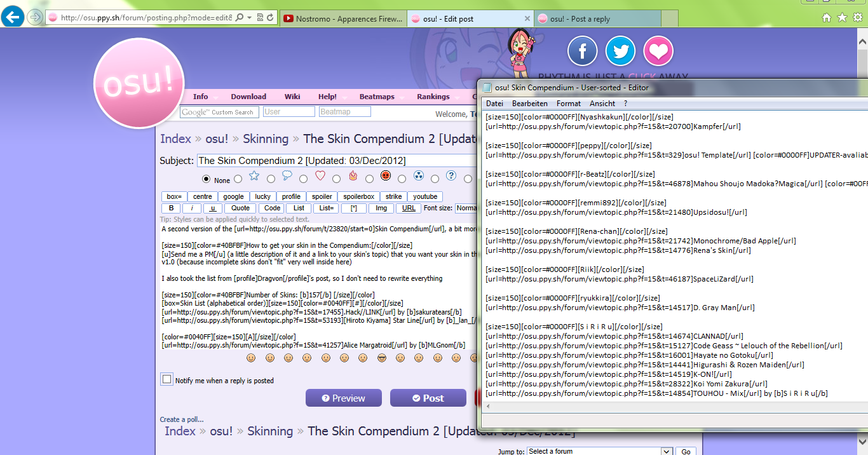Click the 'URL' BBCode button

tap(409, 208)
